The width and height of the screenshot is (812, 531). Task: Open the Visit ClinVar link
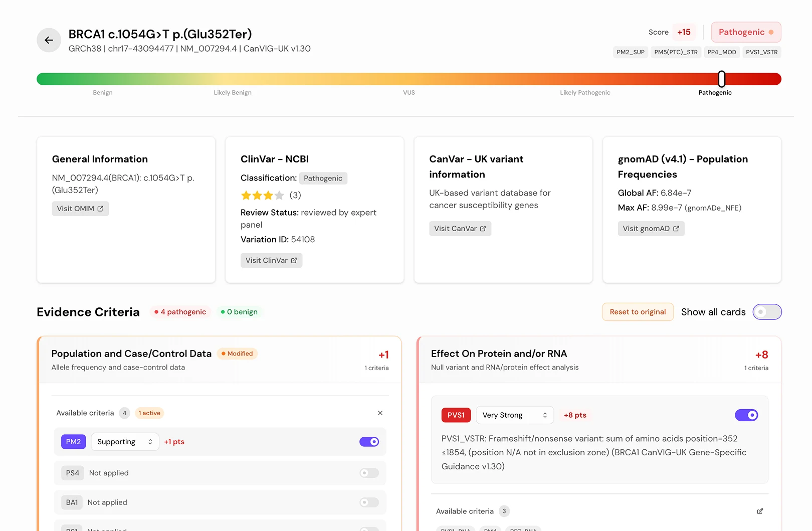(271, 260)
